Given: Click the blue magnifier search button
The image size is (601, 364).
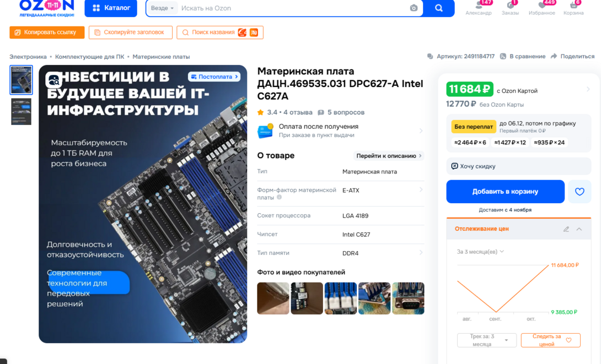Looking at the screenshot, I should coord(439,8).
